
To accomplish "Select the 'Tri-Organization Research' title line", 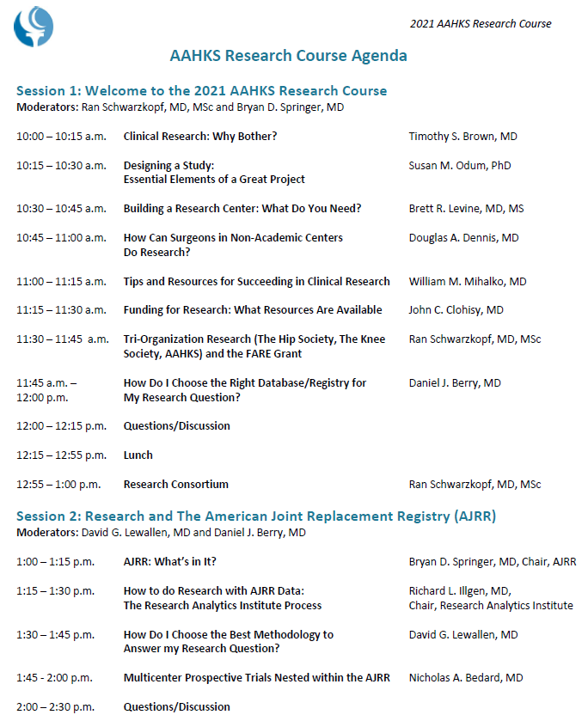I will tap(254, 339).
